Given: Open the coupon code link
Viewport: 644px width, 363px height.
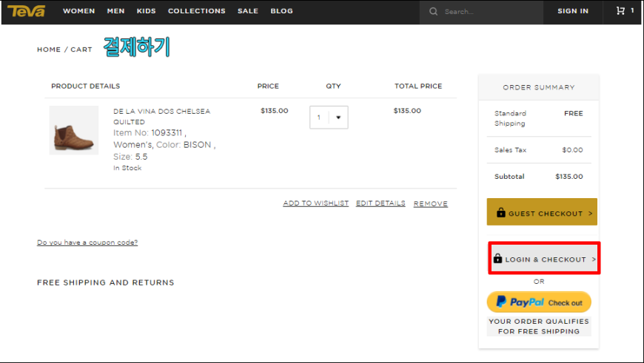Looking at the screenshot, I should pos(87,242).
